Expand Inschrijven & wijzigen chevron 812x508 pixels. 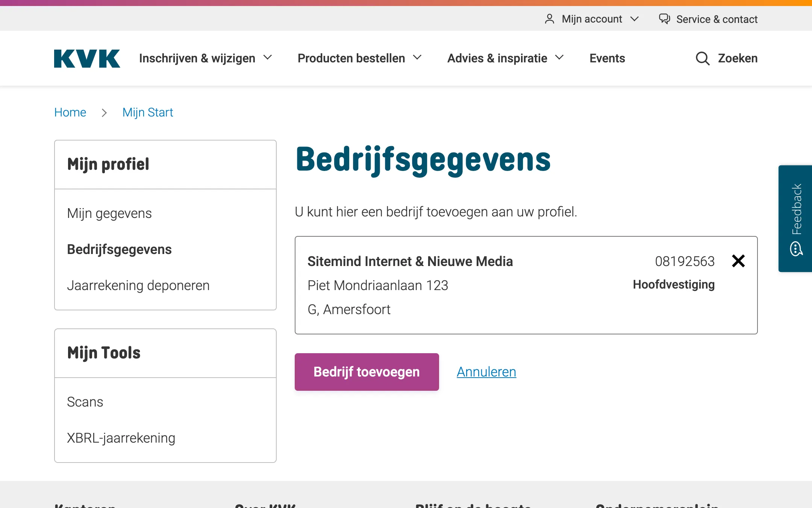[x=268, y=58]
